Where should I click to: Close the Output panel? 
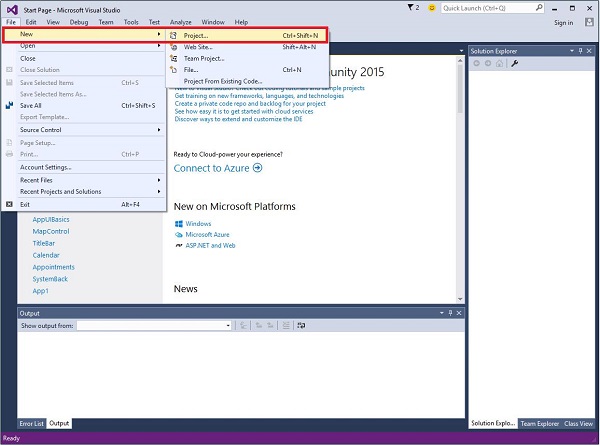point(459,313)
